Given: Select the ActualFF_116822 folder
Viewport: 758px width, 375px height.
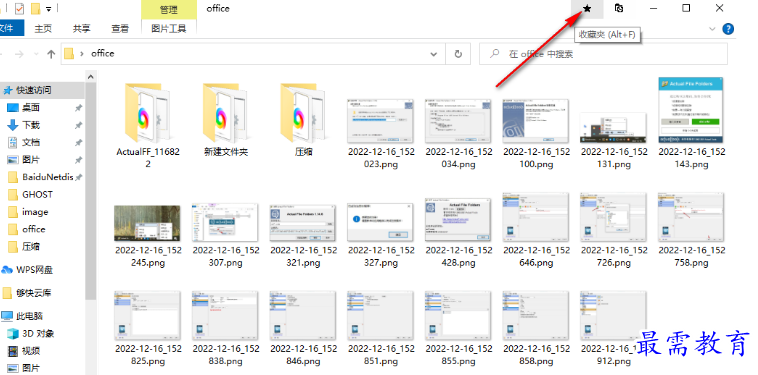Looking at the screenshot, I should 148,126.
